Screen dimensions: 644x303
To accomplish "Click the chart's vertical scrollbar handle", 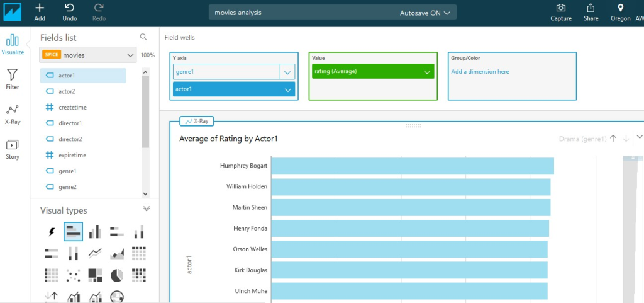I will point(633,158).
